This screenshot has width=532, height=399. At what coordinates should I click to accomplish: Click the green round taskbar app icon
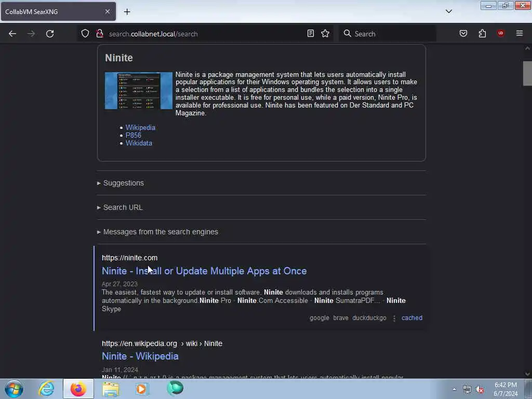(x=175, y=388)
